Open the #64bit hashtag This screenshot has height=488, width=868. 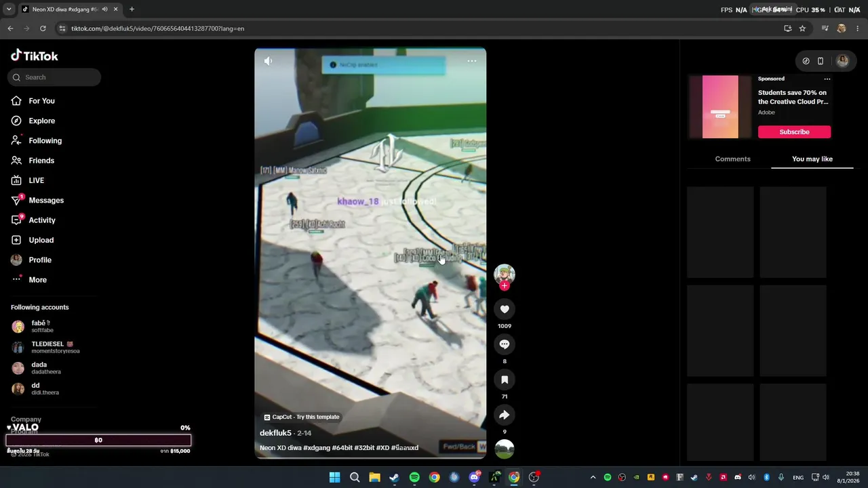(343, 447)
